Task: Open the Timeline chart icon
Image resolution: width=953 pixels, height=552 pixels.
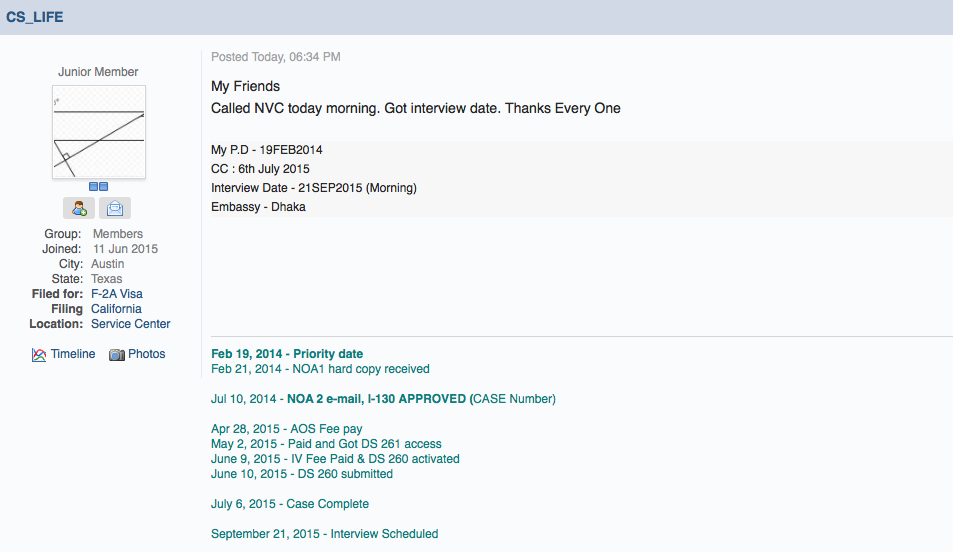Action: [x=39, y=355]
